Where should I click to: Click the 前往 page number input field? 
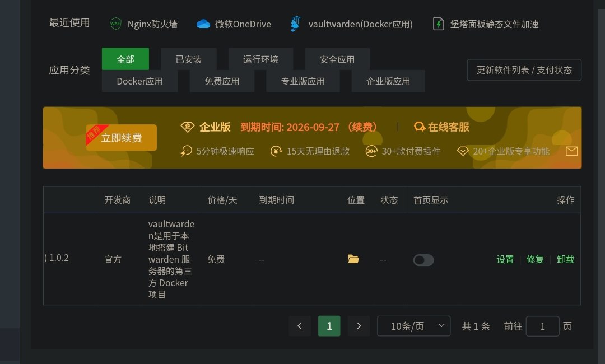[542, 326]
